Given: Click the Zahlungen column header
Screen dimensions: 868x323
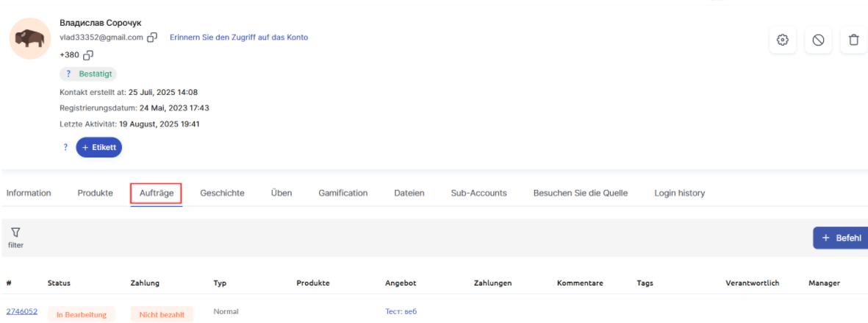Looking at the screenshot, I should [x=492, y=283].
